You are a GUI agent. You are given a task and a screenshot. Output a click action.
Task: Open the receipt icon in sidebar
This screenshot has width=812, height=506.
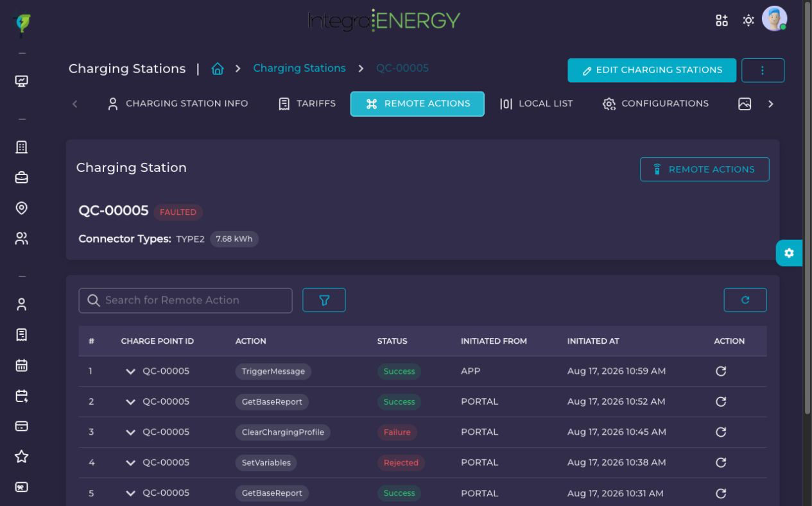click(22, 334)
